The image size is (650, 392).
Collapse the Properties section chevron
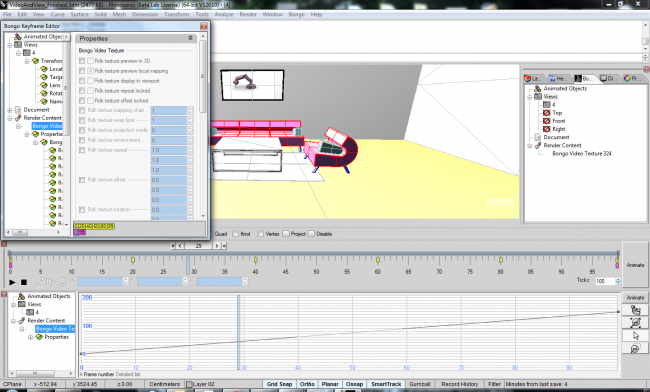coord(190,38)
